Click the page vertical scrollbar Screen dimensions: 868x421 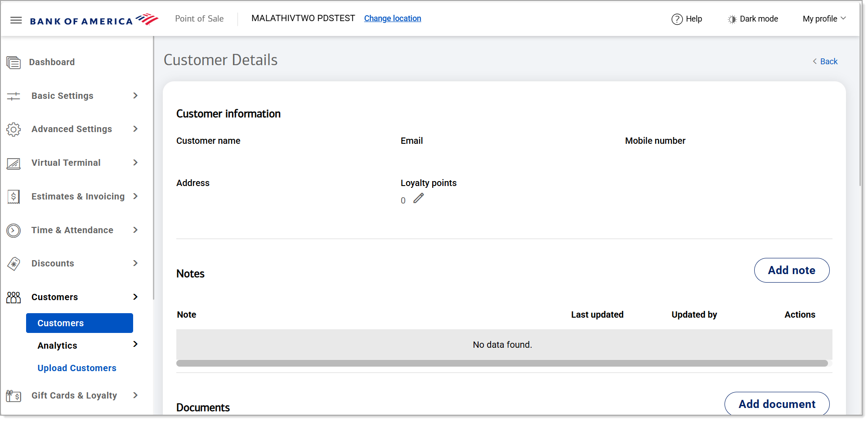(x=860, y=112)
